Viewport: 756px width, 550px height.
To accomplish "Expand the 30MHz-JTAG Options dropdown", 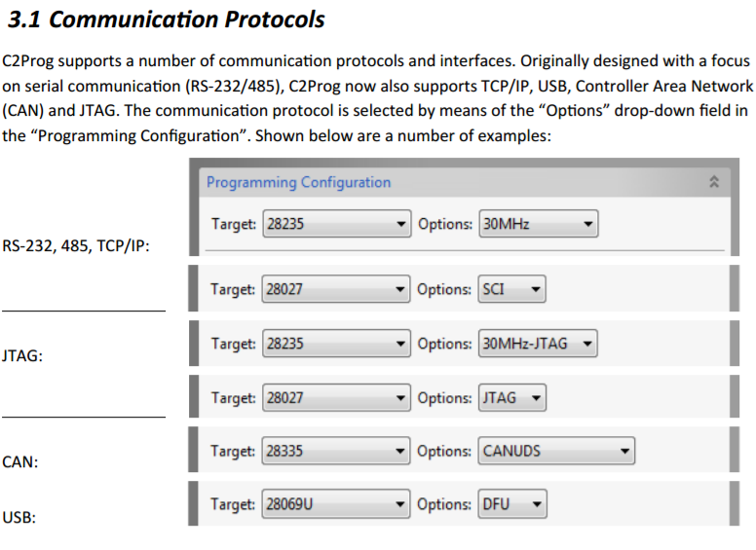I will click(537, 344).
